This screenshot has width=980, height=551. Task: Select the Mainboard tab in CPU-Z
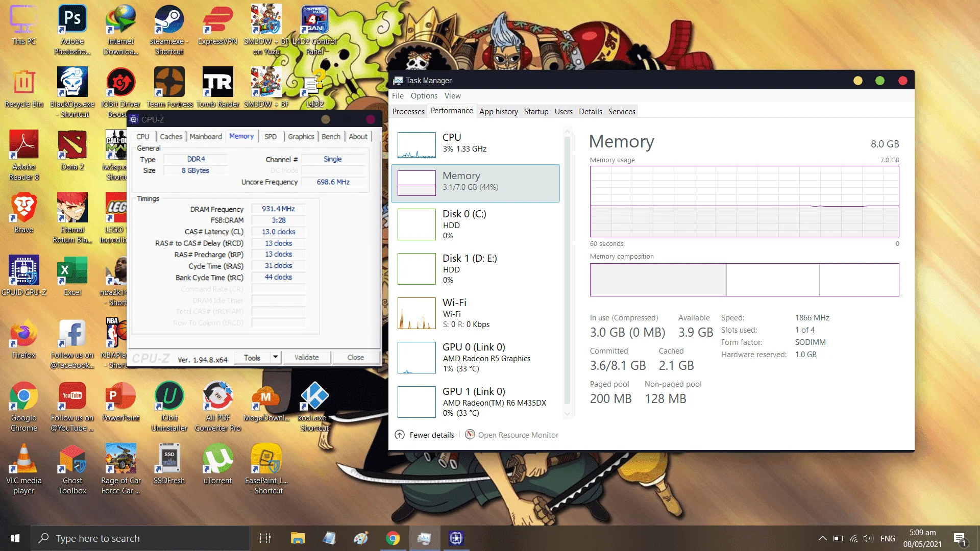coord(206,136)
